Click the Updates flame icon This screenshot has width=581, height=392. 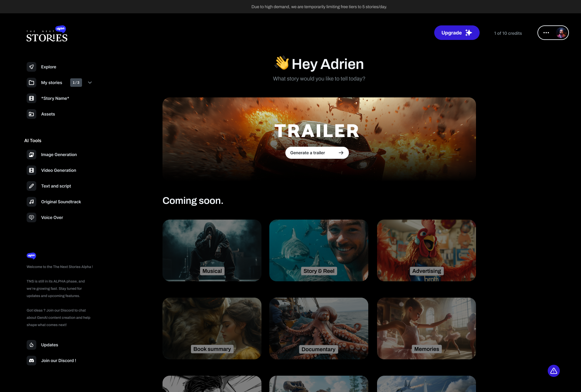(31, 345)
